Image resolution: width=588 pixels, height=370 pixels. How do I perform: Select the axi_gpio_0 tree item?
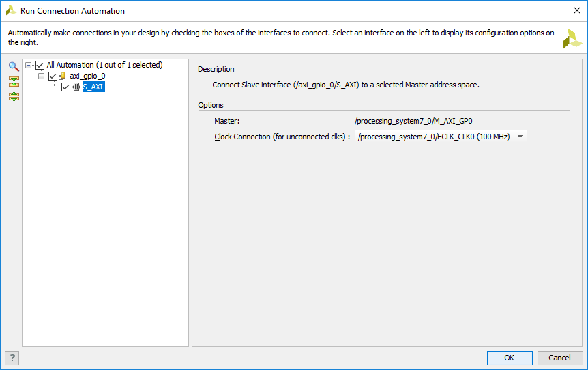(87, 76)
